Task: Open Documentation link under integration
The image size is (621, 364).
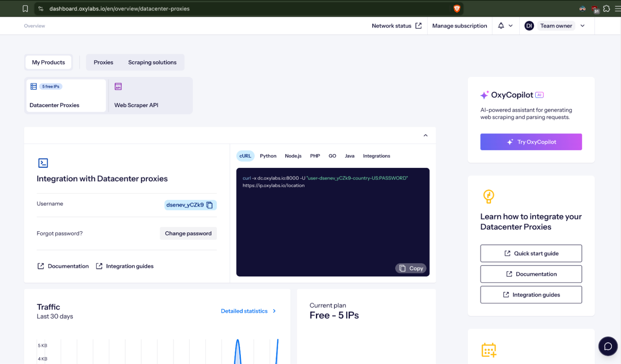Action: point(63,266)
